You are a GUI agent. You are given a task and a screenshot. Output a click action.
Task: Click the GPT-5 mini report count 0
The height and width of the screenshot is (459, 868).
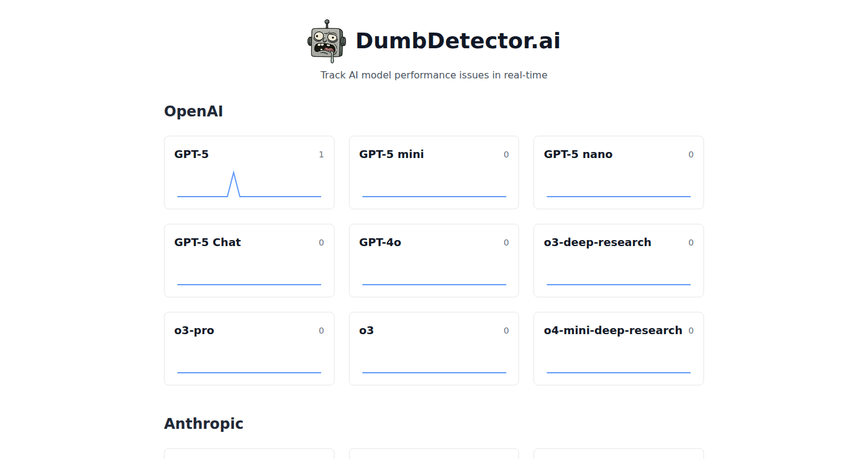506,154
